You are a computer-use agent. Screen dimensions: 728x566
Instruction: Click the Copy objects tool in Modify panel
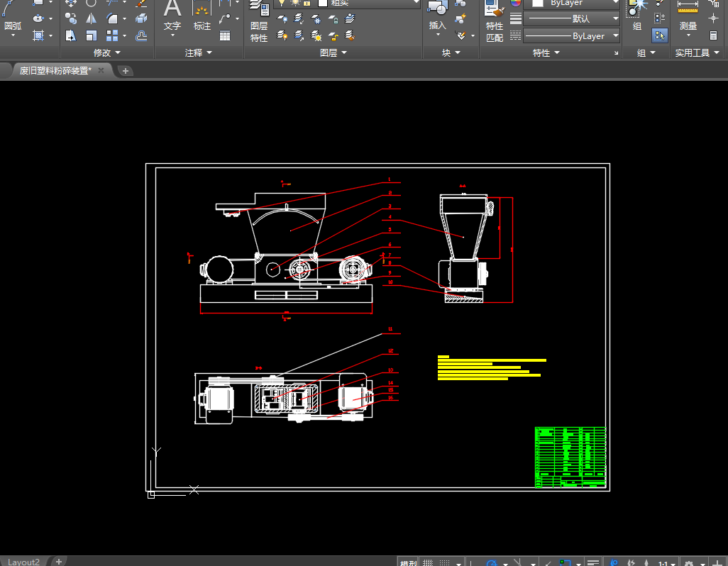[70, 18]
